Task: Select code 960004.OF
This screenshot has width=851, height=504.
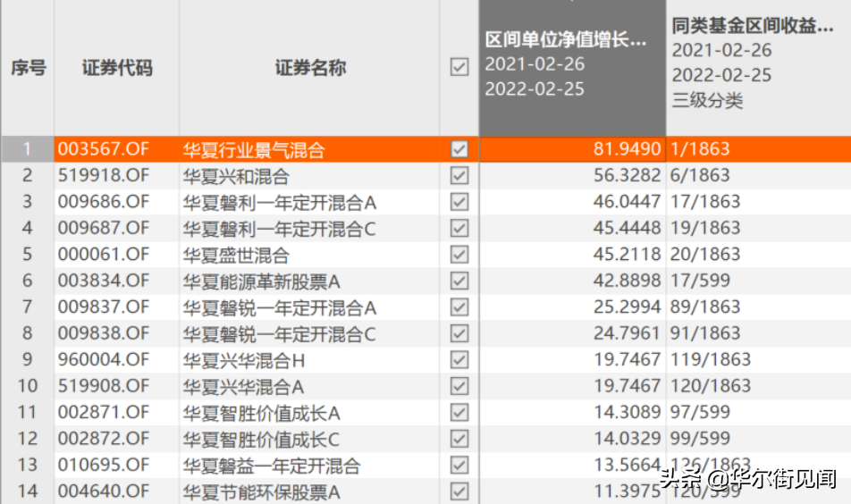Action: coord(103,360)
